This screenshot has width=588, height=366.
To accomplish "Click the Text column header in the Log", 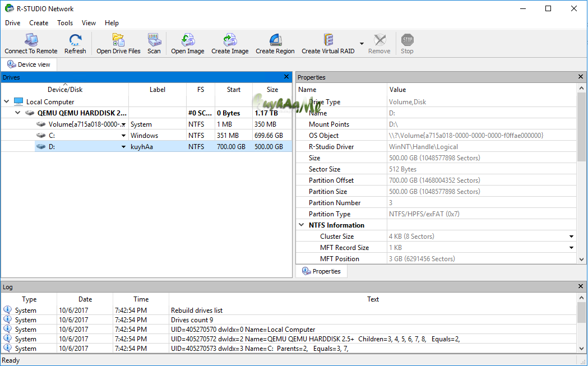I will [x=373, y=299].
